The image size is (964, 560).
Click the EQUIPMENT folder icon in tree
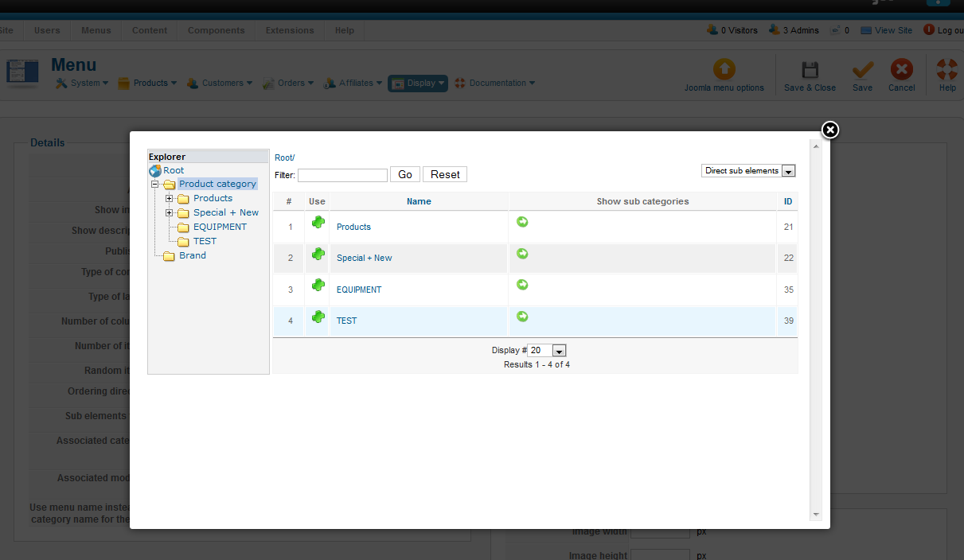[183, 227]
